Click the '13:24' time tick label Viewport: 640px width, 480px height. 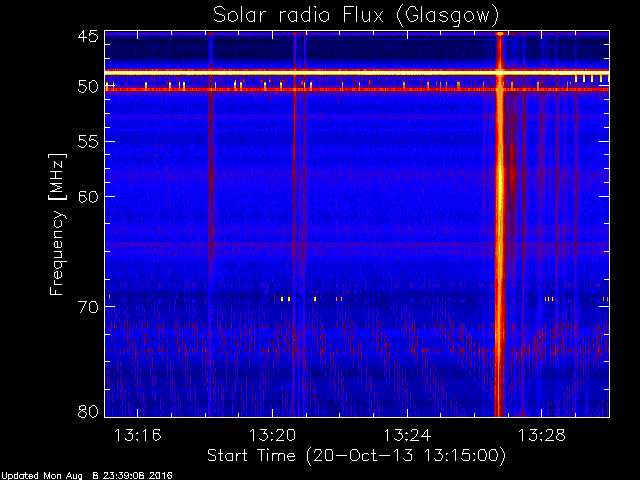407,436
